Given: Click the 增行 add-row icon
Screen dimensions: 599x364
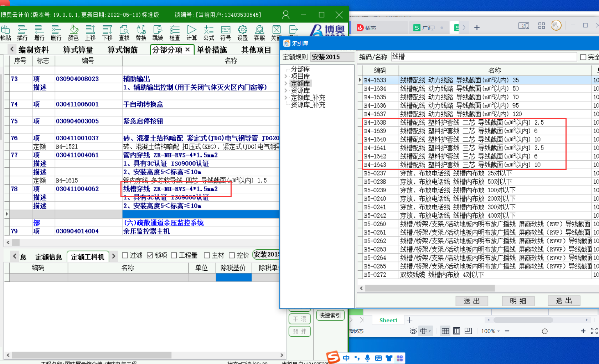Looking at the screenshot, I should 39,33.
